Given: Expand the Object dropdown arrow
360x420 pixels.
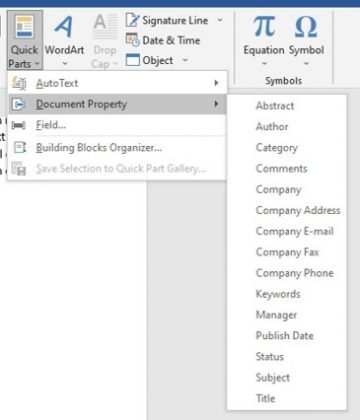Looking at the screenshot, I should coord(185,60).
